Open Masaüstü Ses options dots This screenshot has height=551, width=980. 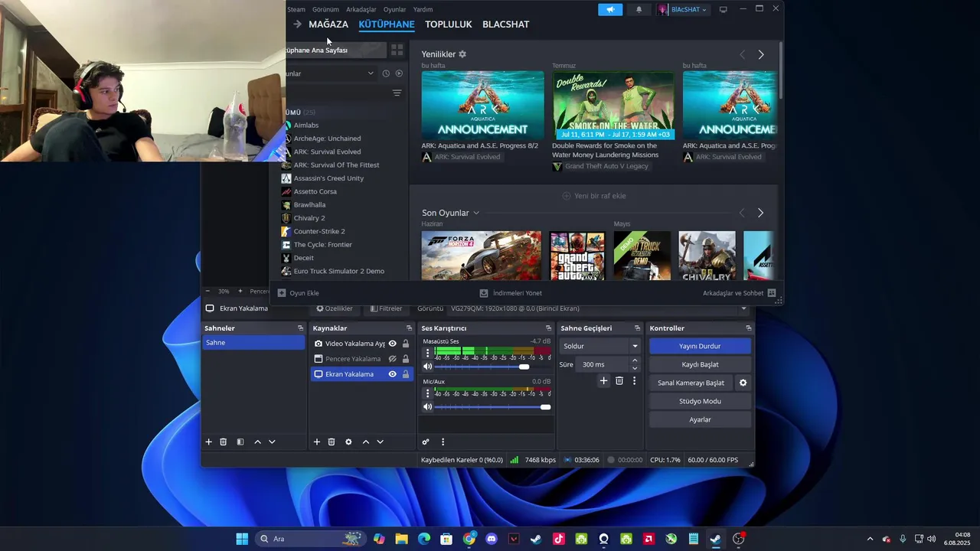427,353
